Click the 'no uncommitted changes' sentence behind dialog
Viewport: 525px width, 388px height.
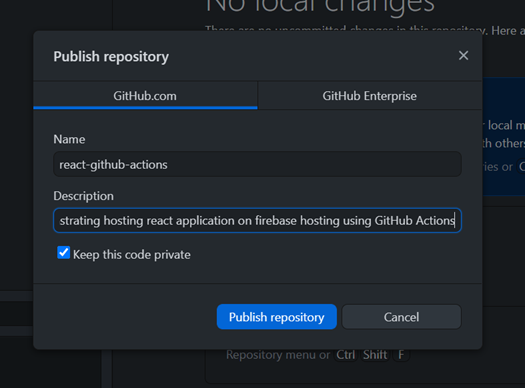[x=345, y=29]
